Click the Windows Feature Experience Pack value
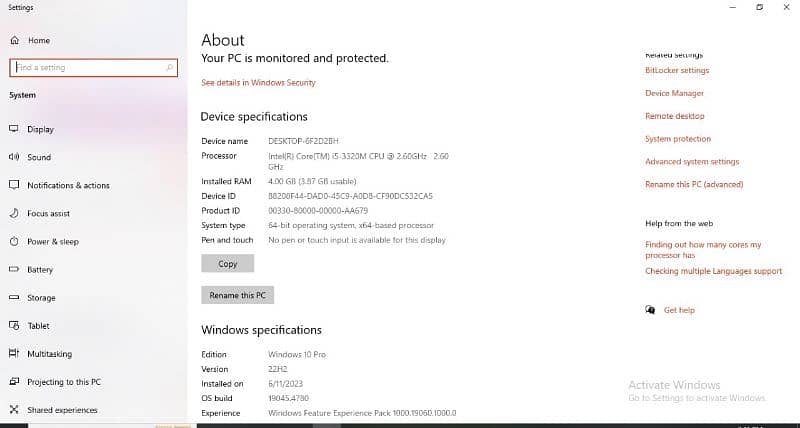 point(362,413)
